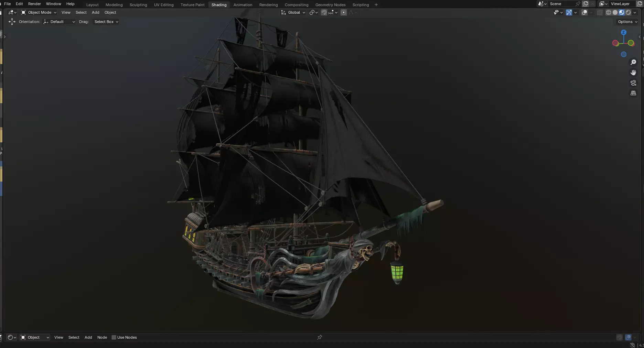
Task: Open the scene browse selector icon
Action: coord(542,4)
